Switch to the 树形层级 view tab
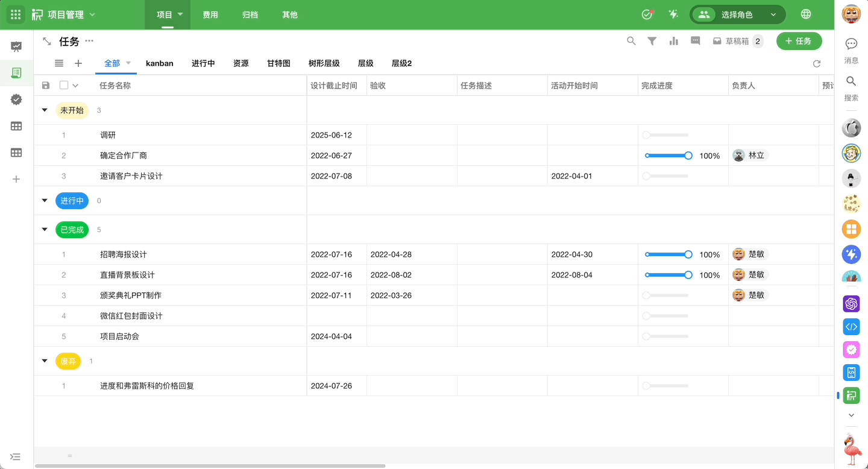Viewport: 868px width, 469px height. (x=324, y=63)
